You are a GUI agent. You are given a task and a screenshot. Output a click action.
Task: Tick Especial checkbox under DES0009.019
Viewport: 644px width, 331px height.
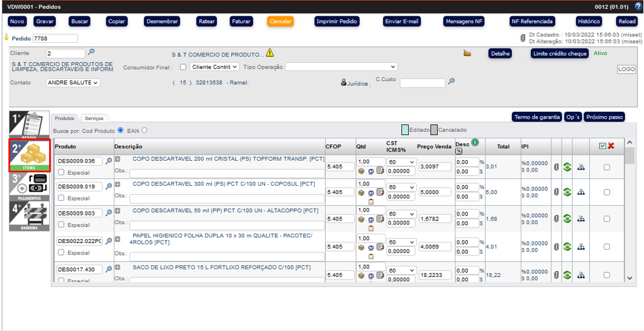pyautogui.click(x=61, y=198)
